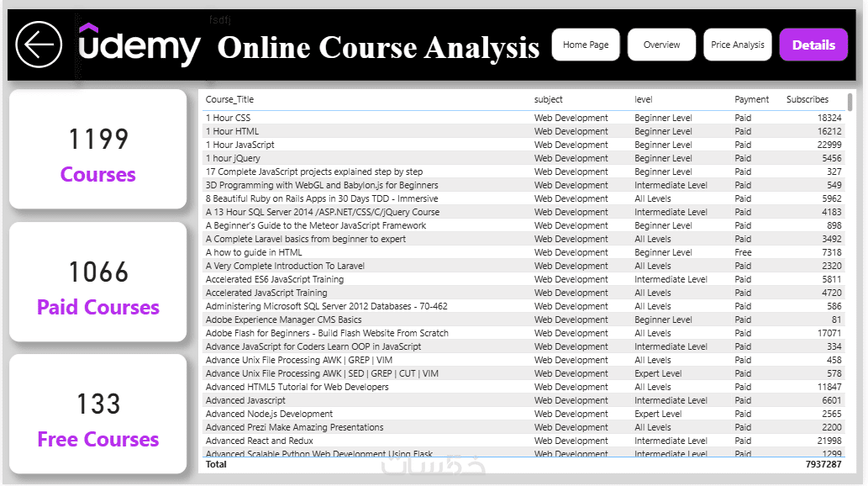Select the Details page button
868x486 pixels.
coord(813,45)
